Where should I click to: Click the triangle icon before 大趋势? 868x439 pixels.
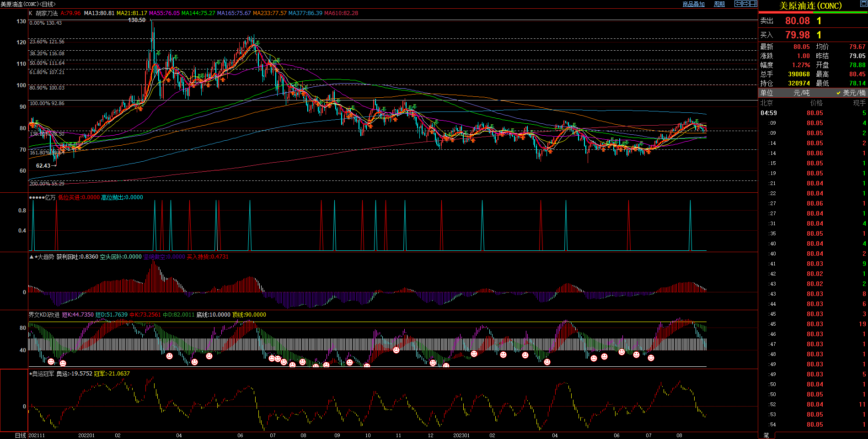point(32,257)
